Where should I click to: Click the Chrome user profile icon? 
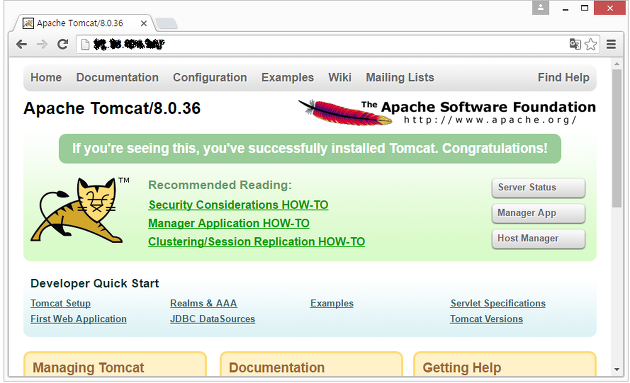540,8
